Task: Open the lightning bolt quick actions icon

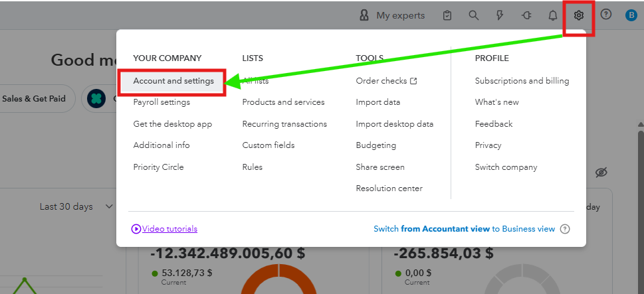Action: pos(500,15)
